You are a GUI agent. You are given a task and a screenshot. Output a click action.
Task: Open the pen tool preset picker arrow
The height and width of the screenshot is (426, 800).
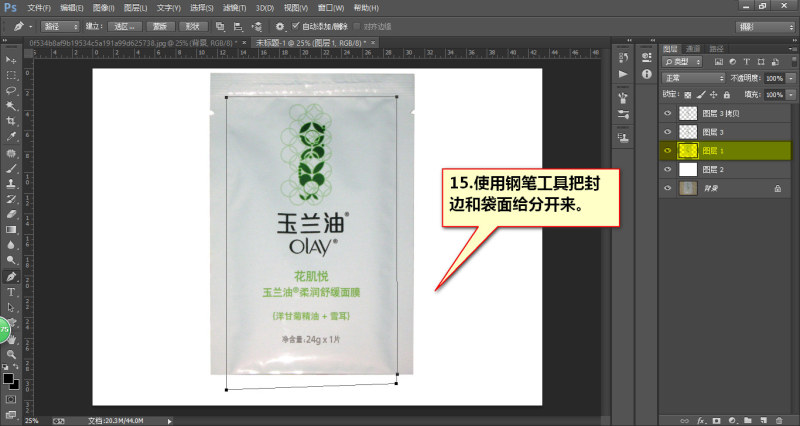(x=31, y=27)
